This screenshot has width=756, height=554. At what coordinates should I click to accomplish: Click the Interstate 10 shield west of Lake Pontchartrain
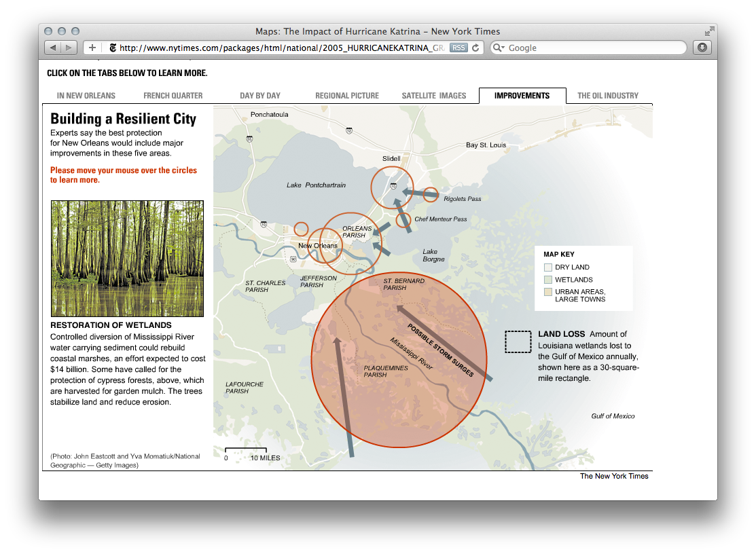tap(264, 223)
